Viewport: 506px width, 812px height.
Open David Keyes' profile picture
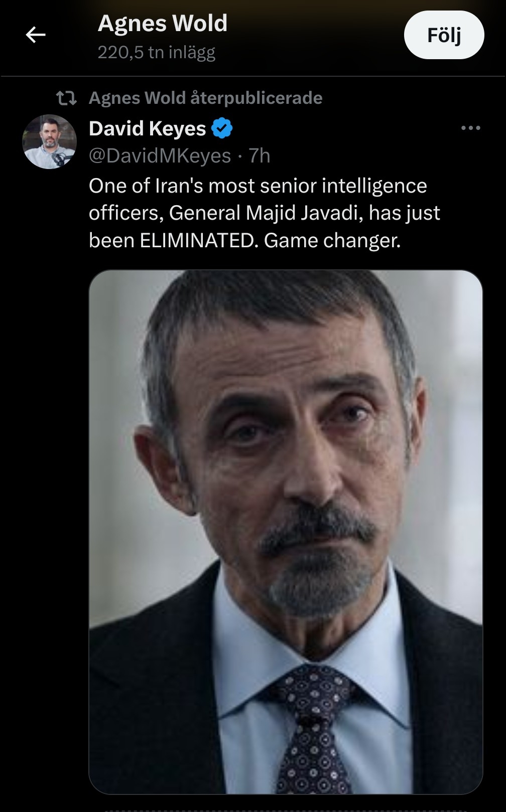[49, 142]
